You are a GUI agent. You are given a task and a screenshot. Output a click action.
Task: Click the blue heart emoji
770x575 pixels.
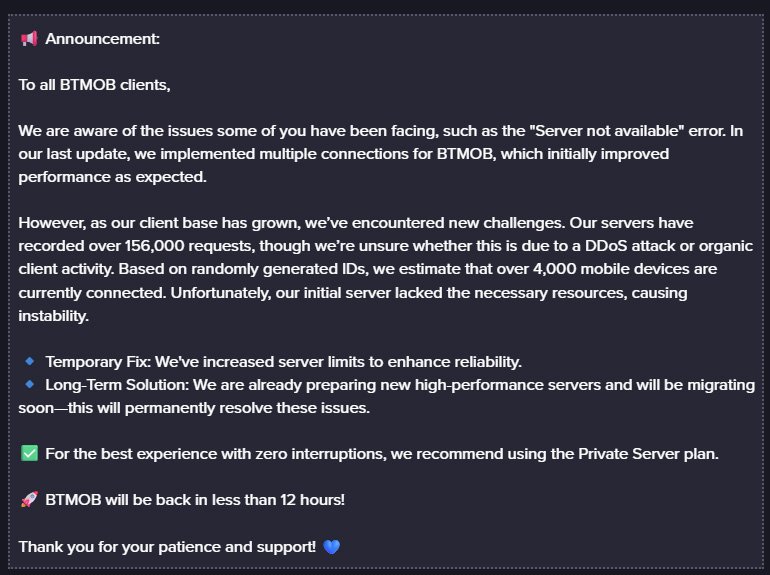332,547
